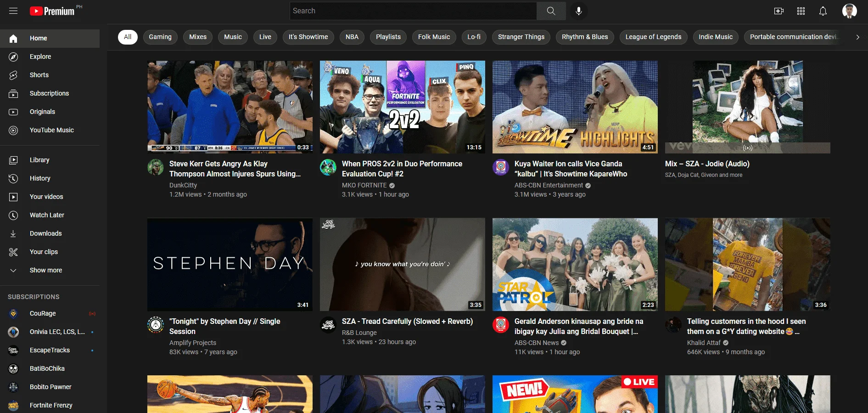Select the It's Showtime filter chip
868x413 pixels.
pos(308,37)
